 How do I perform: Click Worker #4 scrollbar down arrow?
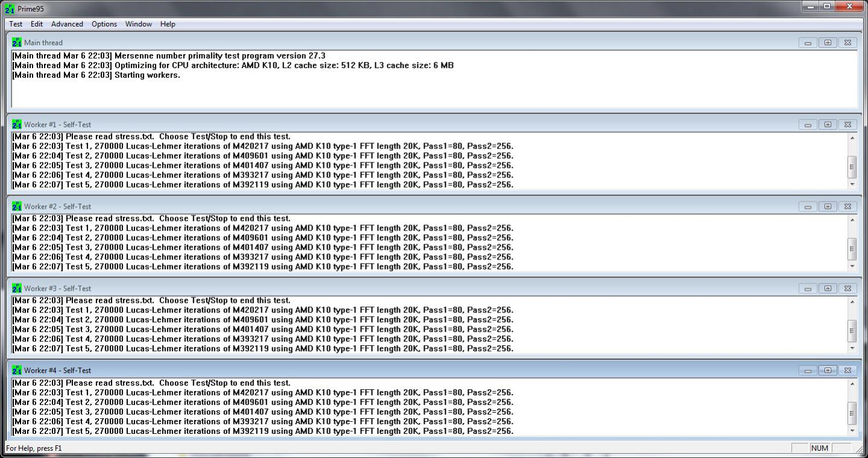tap(852, 430)
